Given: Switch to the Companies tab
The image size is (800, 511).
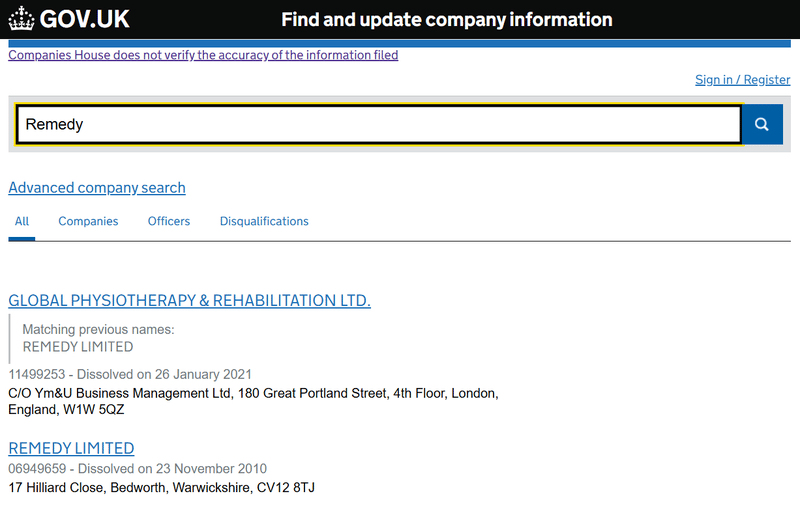Looking at the screenshot, I should (x=88, y=221).
